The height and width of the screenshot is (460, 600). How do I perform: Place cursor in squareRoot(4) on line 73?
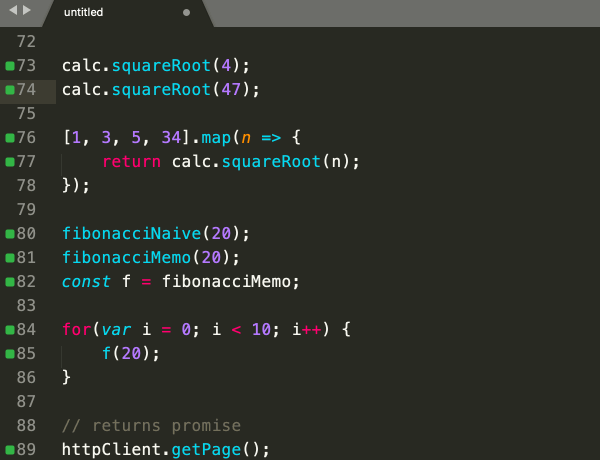pyautogui.click(x=176, y=66)
